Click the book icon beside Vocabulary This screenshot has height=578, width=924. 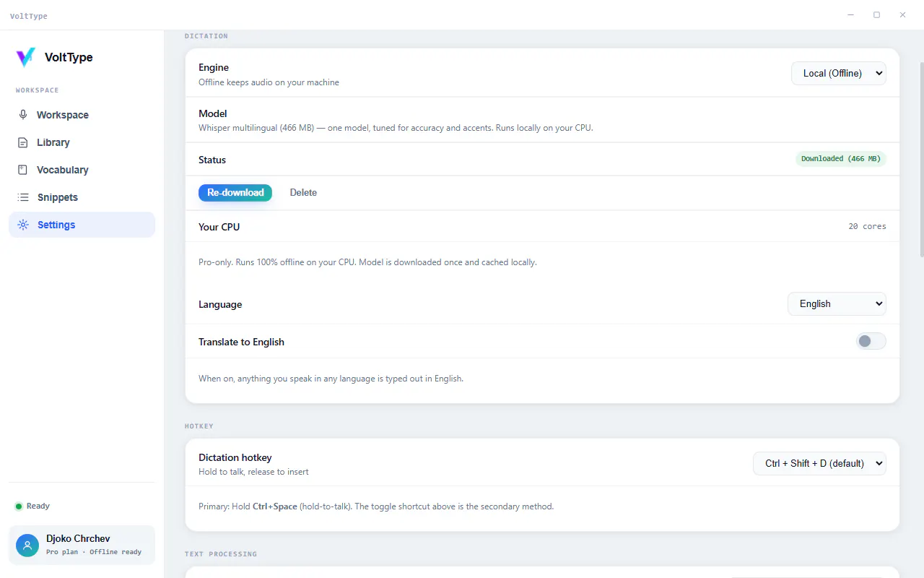pos(23,170)
